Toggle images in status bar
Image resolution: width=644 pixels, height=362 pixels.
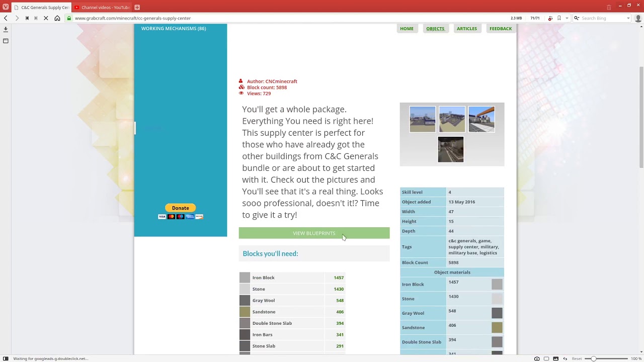point(556,358)
